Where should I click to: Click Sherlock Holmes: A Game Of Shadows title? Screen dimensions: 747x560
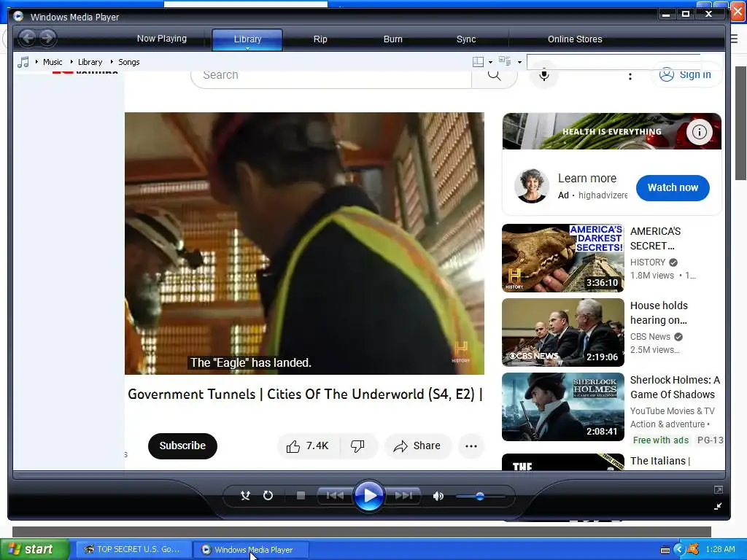pos(675,387)
